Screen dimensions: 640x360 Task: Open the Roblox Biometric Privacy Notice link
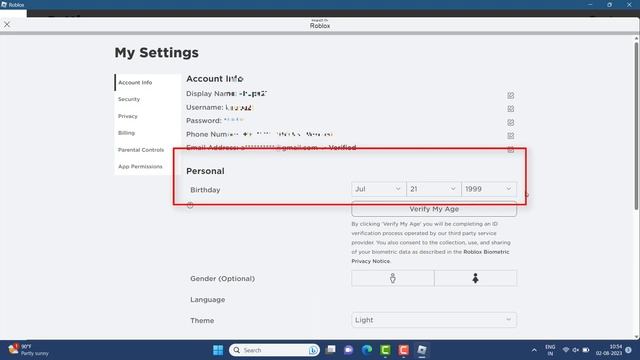click(x=430, y=256)
